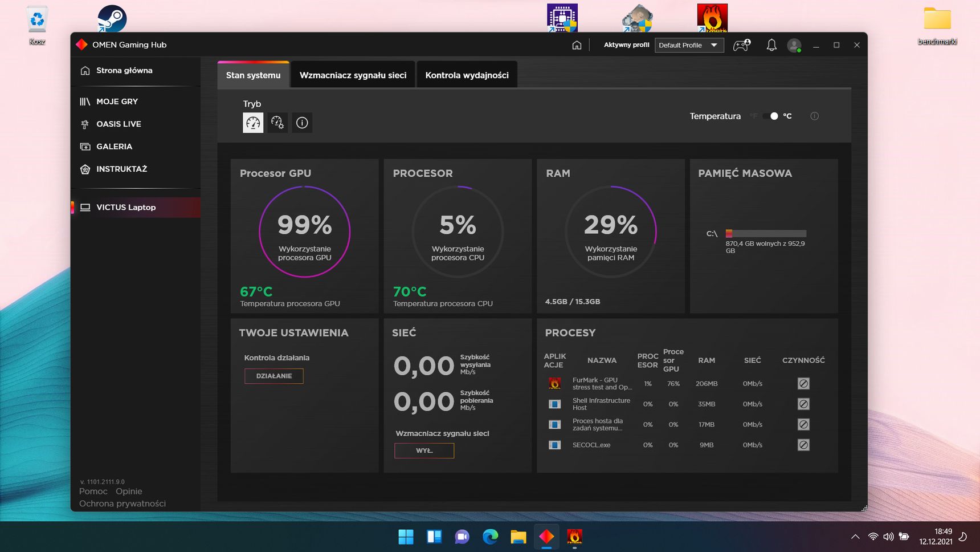
Task: Open the Opinie link
Action: tap(129, 492)
